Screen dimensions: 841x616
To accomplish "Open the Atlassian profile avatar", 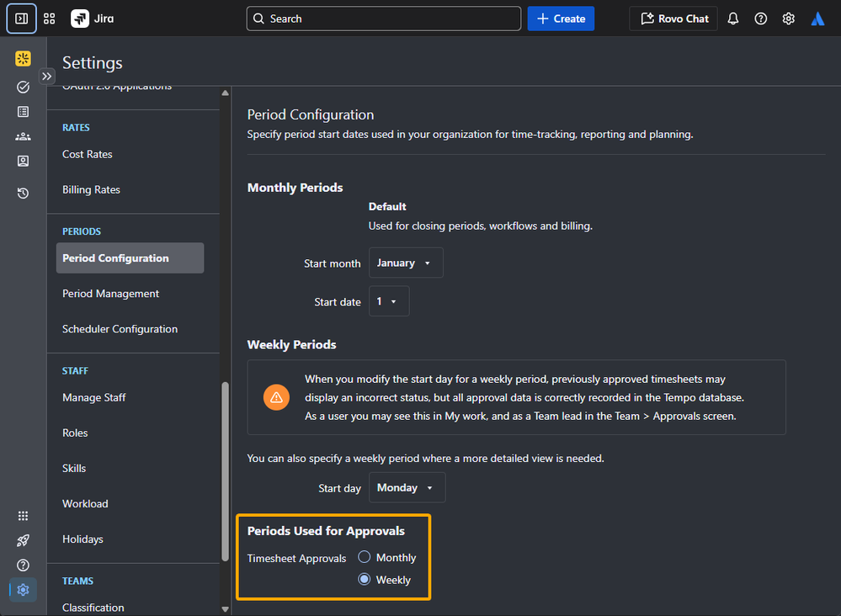I will (x=817, y=19).
